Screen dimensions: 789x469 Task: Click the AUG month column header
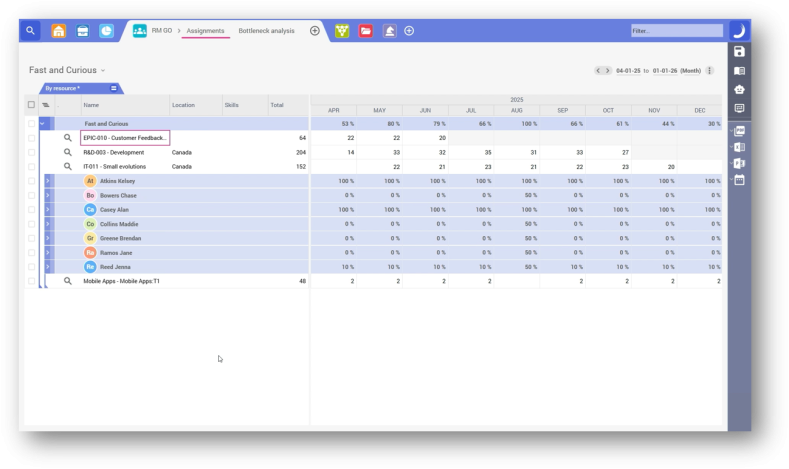pos(517,111)
